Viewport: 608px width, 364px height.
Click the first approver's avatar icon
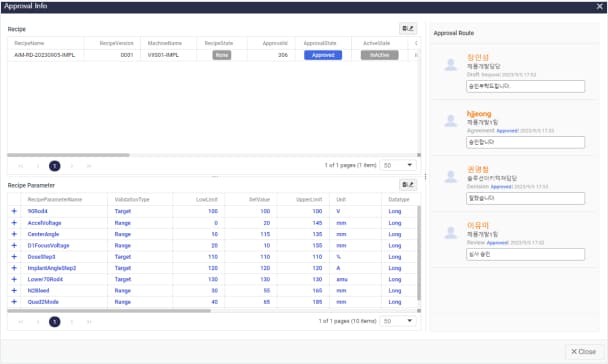(x=451, y=64)
